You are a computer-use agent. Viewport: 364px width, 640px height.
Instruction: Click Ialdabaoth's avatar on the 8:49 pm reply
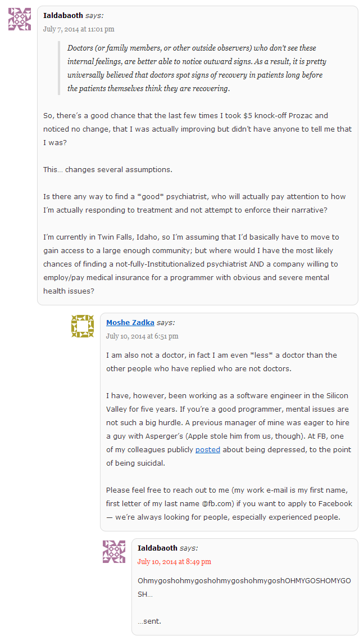click(113, 552)
